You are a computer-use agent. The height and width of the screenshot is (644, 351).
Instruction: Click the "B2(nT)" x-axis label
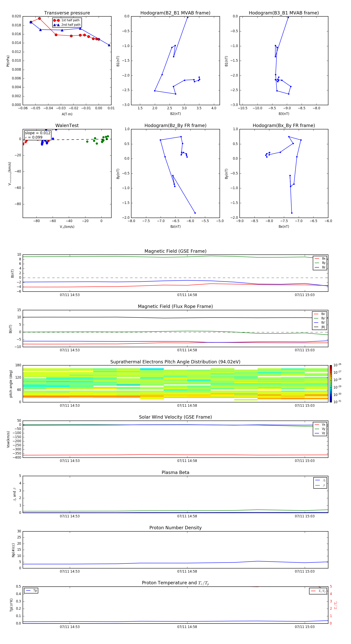[175, 114]
